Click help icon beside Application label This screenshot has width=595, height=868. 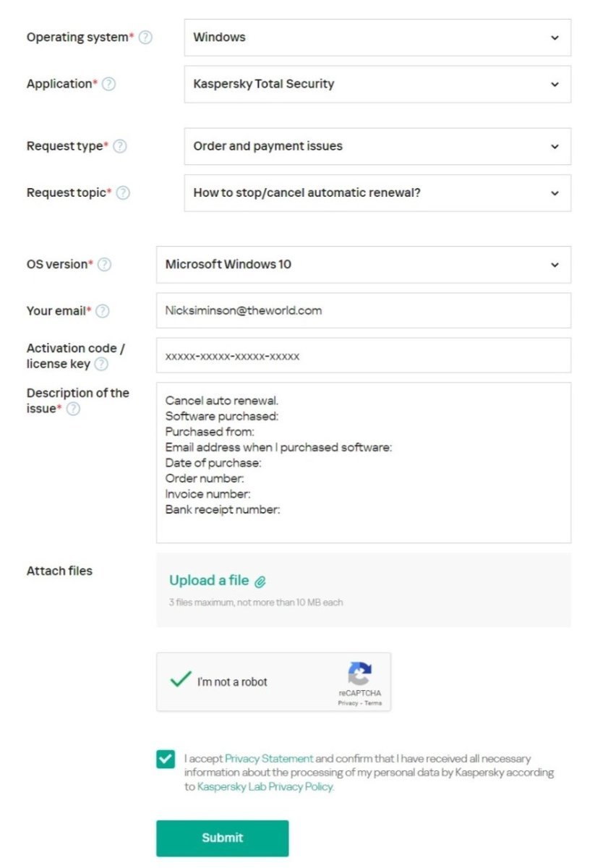click(108, 84)
